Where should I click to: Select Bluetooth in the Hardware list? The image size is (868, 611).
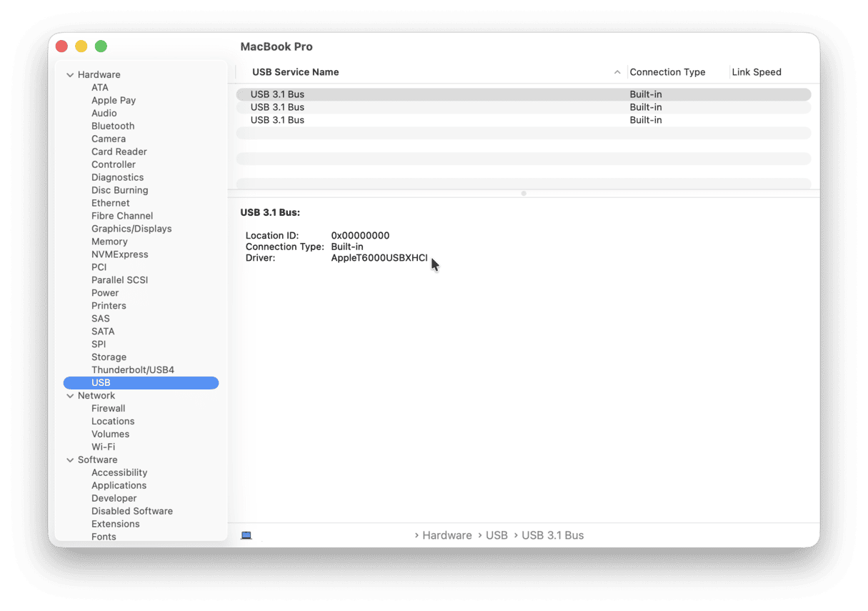[113, 126]
